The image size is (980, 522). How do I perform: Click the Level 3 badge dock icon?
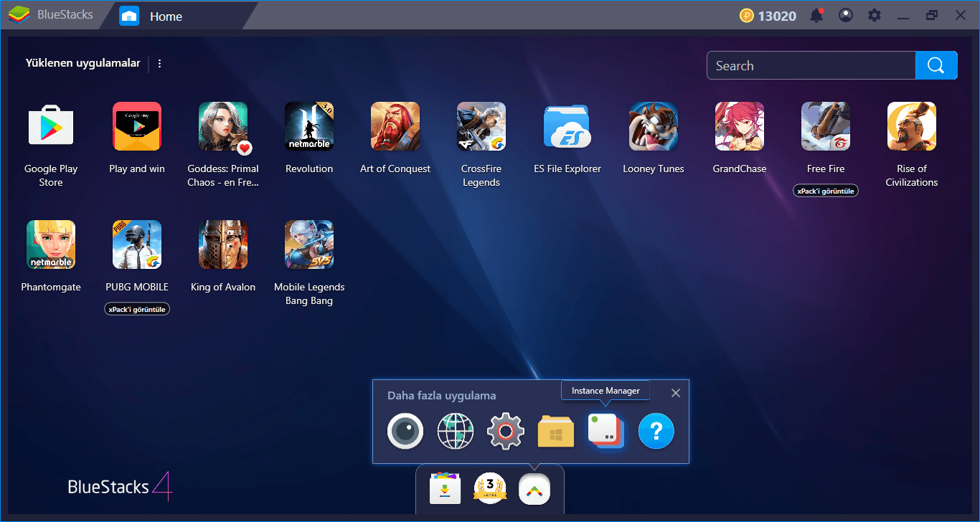[x=490, y=489]
